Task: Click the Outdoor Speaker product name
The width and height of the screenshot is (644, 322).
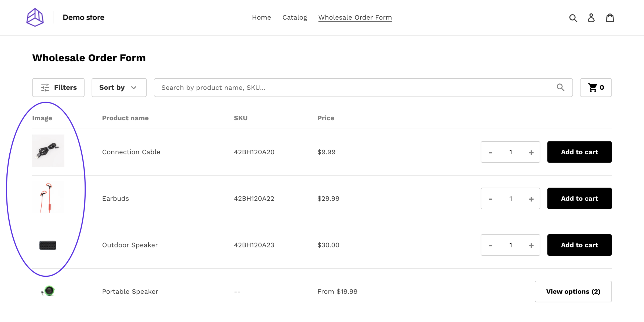Action: [x=130, y=245]
